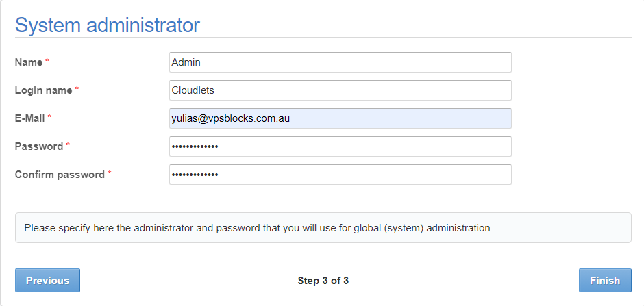Viewport: 644px width, 306px height.
Task: Click the required asterisk next to E-Mail
Action: coord(49,117)
